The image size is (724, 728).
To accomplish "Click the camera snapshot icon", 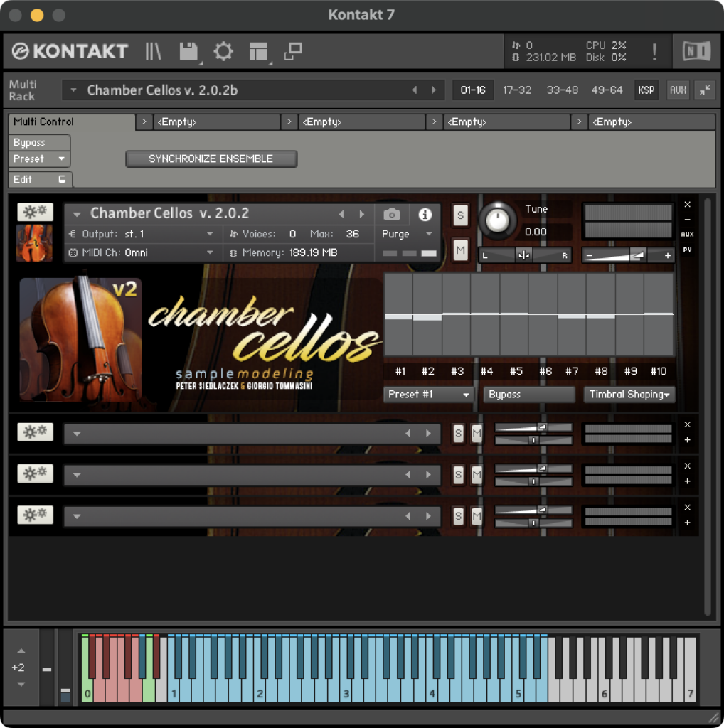I will click(x=391, y=215).
